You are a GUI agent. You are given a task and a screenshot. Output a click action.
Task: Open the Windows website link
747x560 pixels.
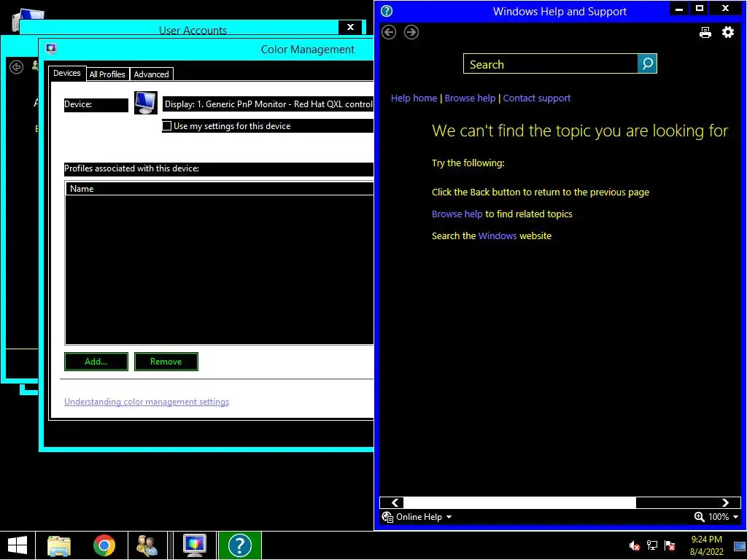pos(498,236)
